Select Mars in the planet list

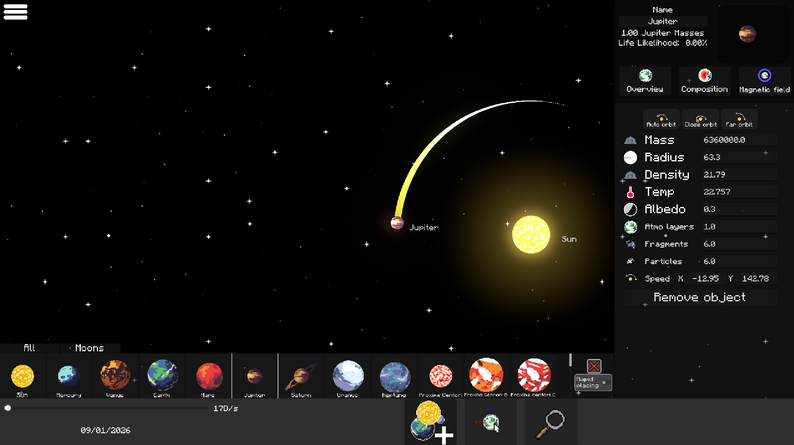click(208, 377)
